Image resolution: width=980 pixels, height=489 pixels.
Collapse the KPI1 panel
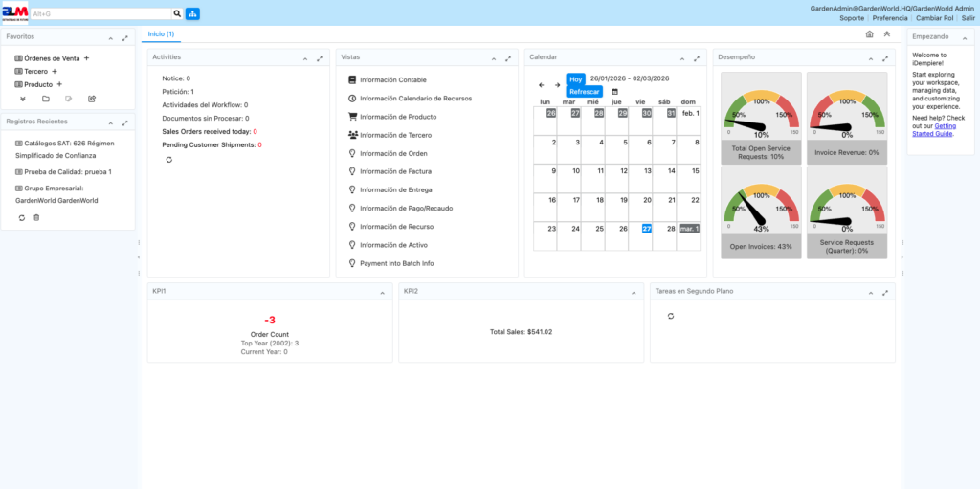coord(381,290)
